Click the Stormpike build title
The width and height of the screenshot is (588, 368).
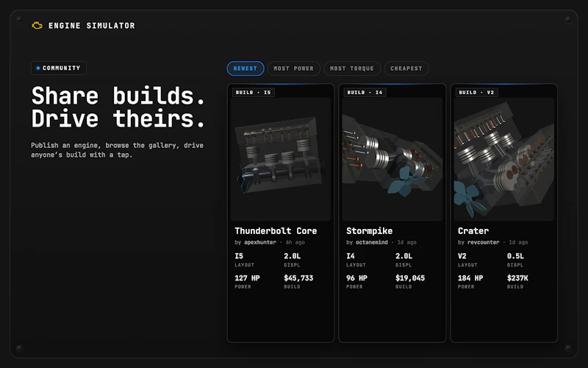(370, 231)
